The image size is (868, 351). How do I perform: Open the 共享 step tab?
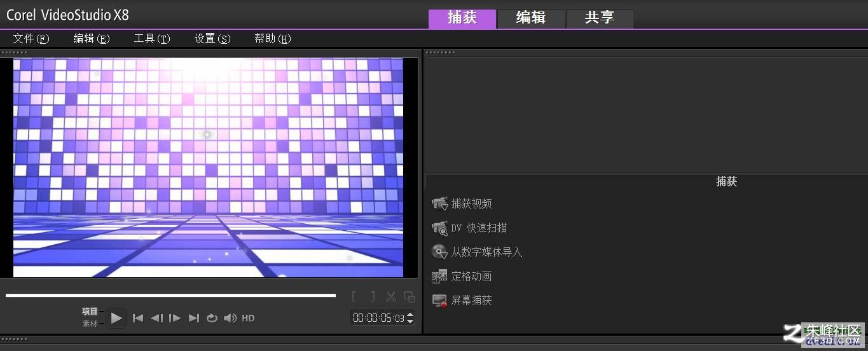coord(599,18)
